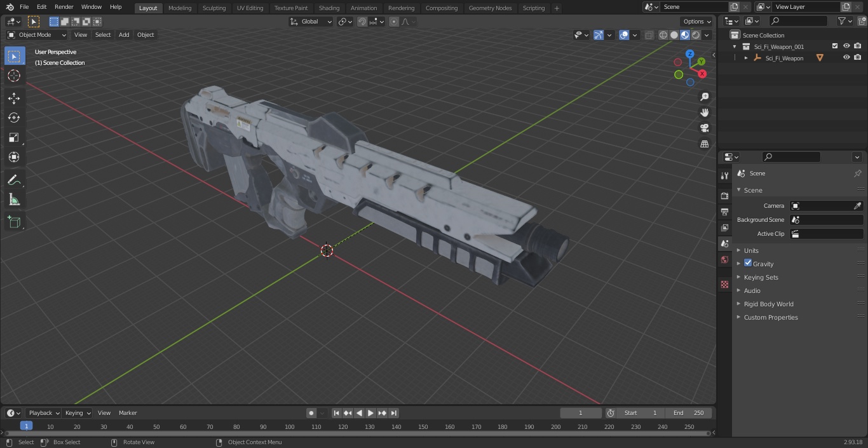Image resolution: width=868 pixels, height=448 pixels.
Task: Switch perspective/orthographic grid icon
Action: point(704,144)
